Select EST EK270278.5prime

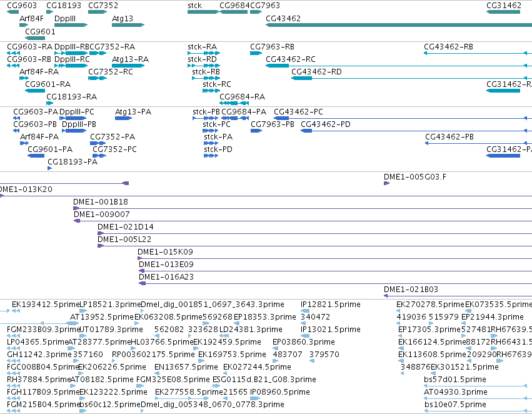point(398,311)
